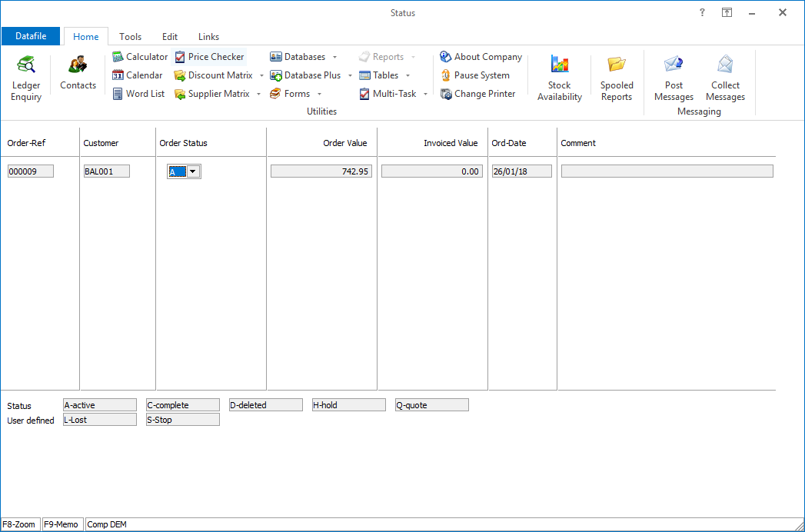
Task: Click the A-active status box
Action: (x=100, y=405)
